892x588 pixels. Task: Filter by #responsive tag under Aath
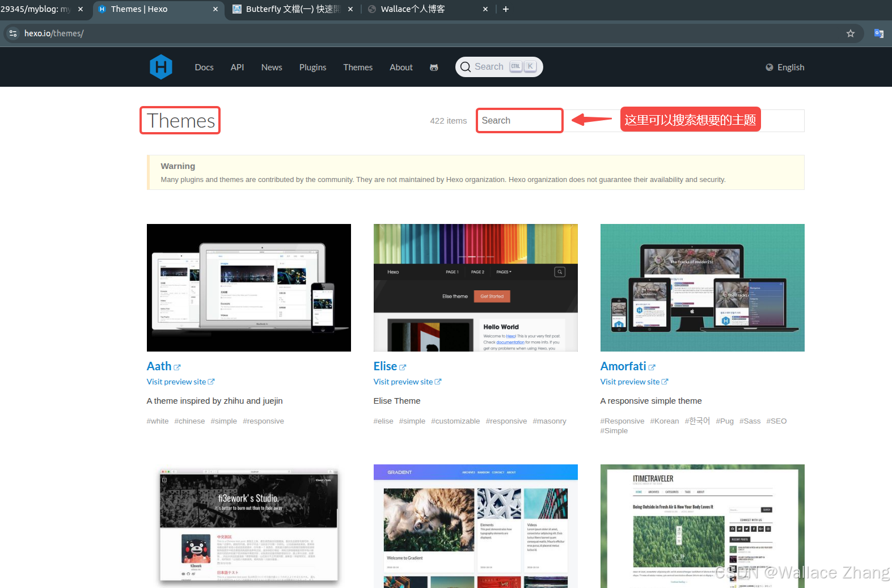263,421
